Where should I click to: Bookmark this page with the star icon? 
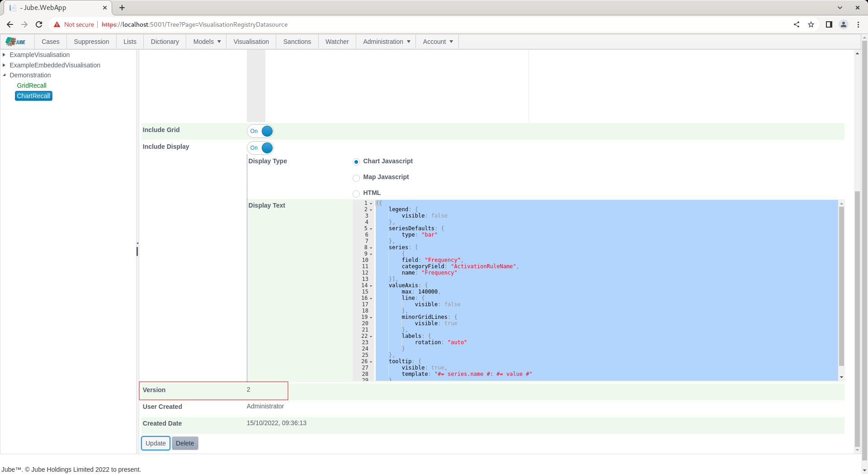pyautogui.click(x=811, y=24)
